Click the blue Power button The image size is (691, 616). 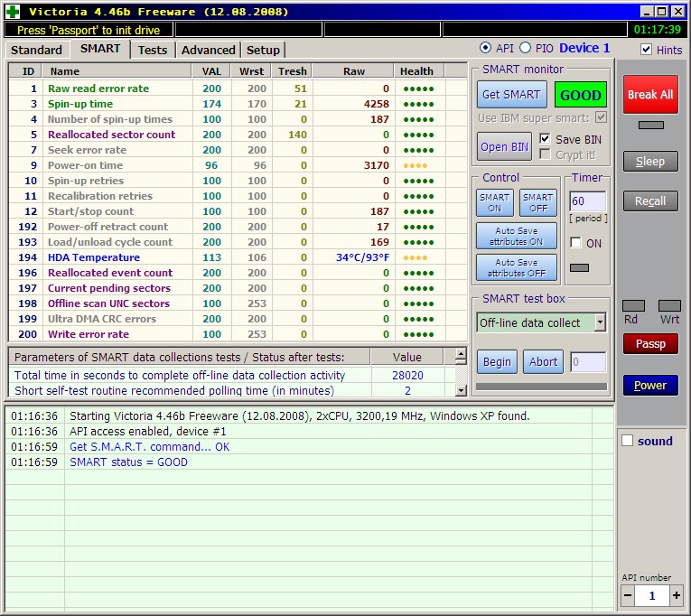[649, 386]
